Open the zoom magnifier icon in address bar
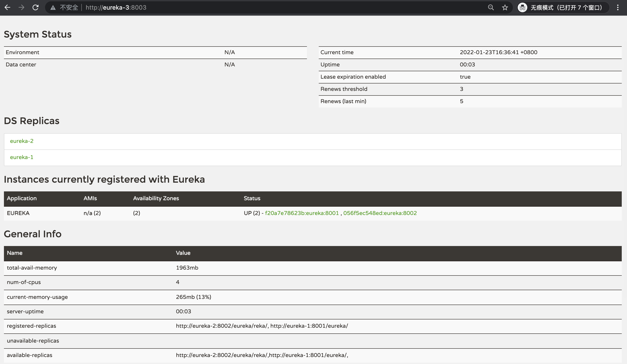 click(x=491, y=7)
